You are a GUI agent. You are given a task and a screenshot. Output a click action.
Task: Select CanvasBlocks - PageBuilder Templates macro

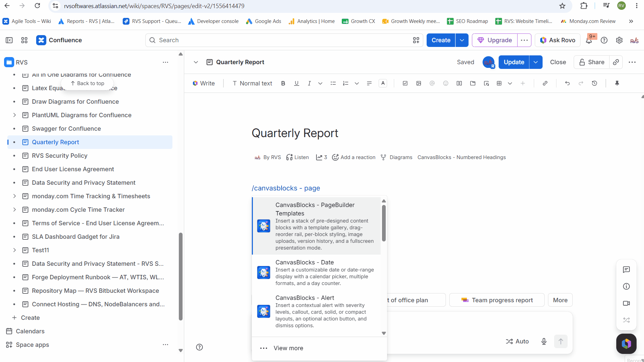coord(316,226)
